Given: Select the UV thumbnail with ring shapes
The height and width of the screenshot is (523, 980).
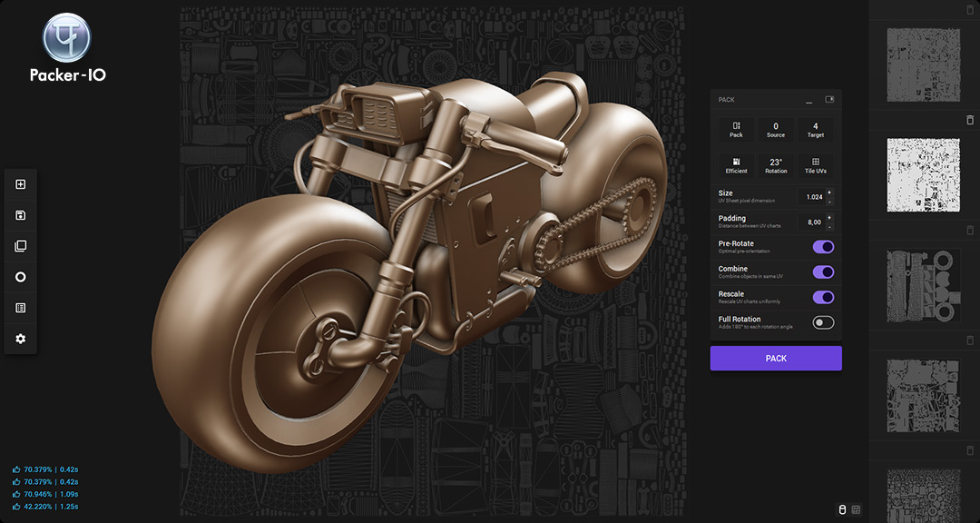Looking at the screenshot, I should 924,285.
